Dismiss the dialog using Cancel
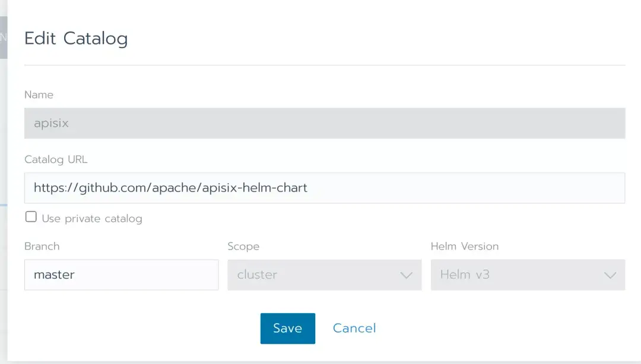 pyautogui.click(x=354, y=328)
